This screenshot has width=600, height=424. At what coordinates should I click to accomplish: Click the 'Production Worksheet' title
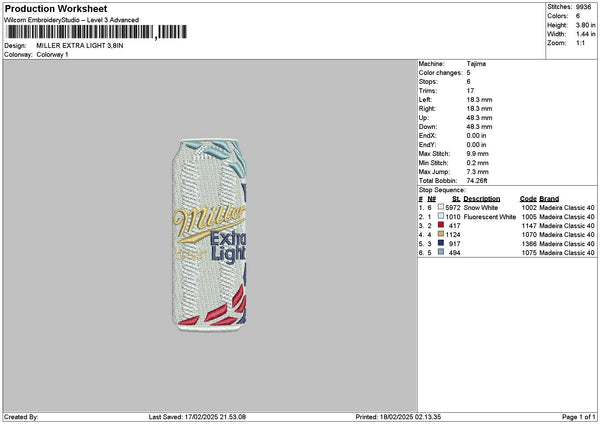point(56,8)
